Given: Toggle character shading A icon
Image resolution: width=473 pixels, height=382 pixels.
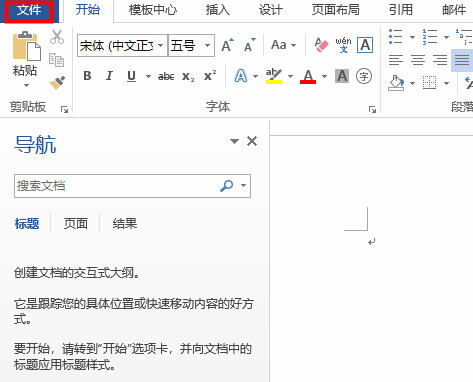Looking at the screenshot, I should (342, 76).
